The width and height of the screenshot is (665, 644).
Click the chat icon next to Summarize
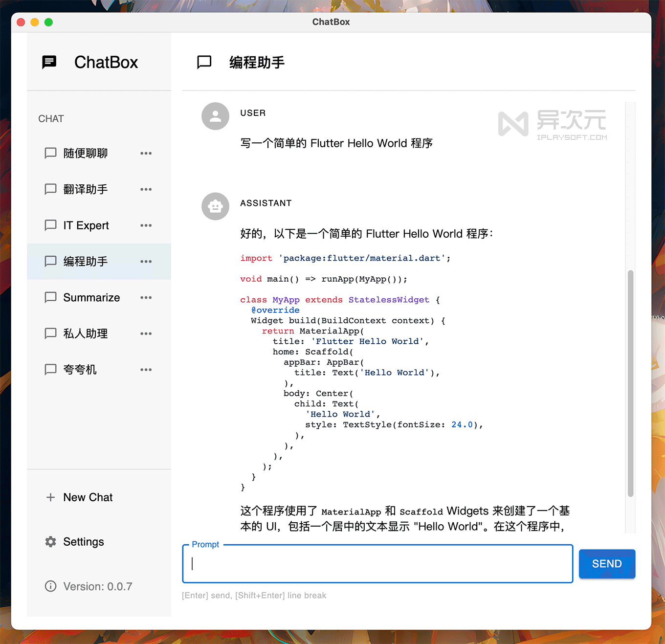tap(50, 297)
